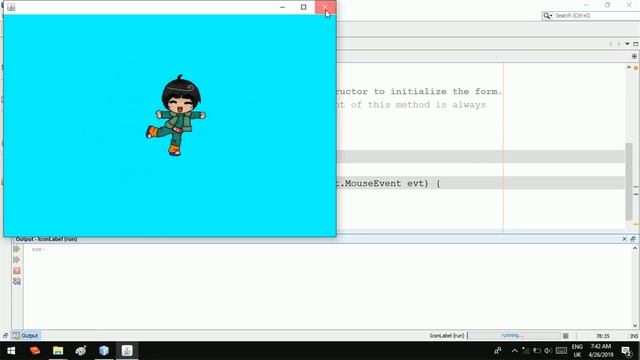Switch input language ENG UK
Screen dimensions: 640x360
click(577, 351)
